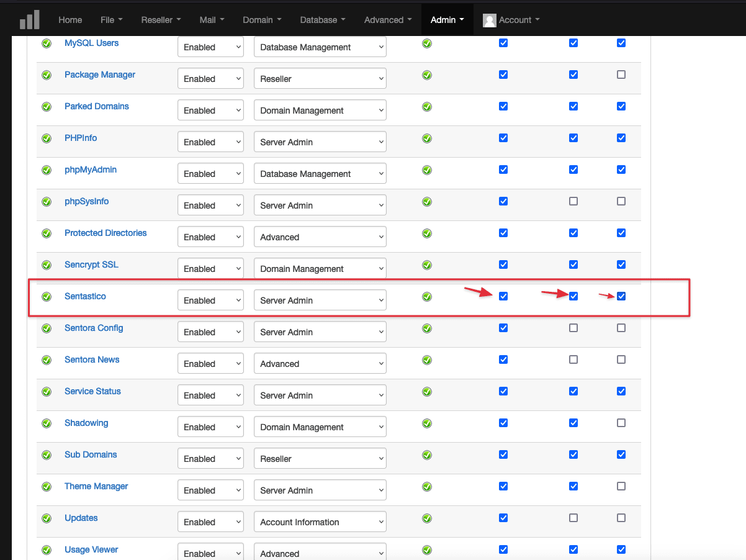746x560 pixels.
Task: Click the Sentora bar-chart logo
Action: pos(29,20)
